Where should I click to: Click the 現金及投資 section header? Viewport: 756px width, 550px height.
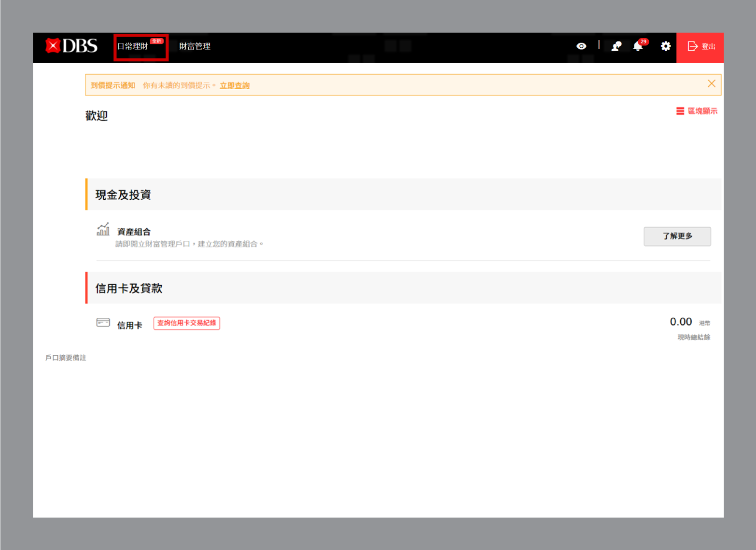pos(123,195)
